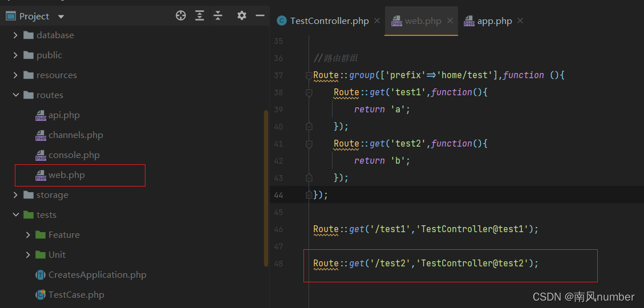Select the green tests folder icon
Viewport: 644px width, 308px height.
tap(29, 215)
